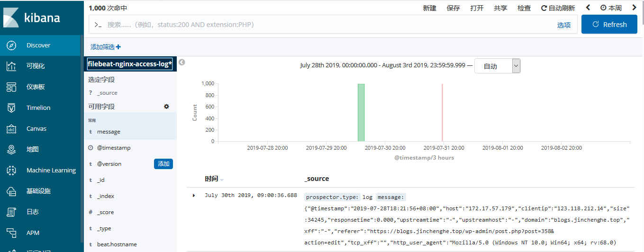Click the Machine Learning icon
Viewport: 644px width, 252px height.
point(12,171)
